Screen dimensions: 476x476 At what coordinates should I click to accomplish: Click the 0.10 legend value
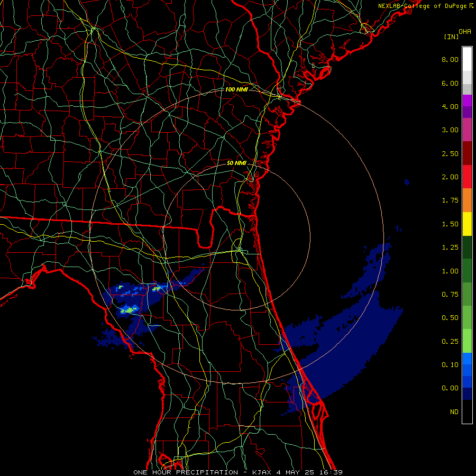pos(450,365)
